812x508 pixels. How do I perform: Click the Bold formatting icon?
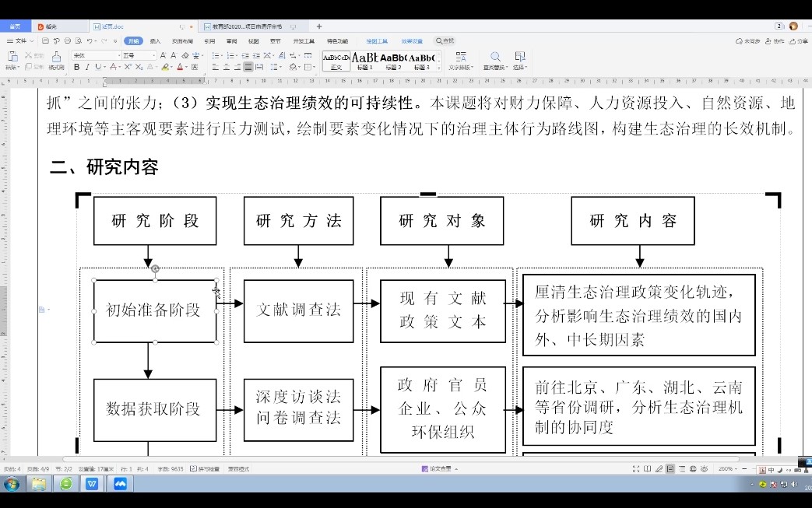[76, 68]
